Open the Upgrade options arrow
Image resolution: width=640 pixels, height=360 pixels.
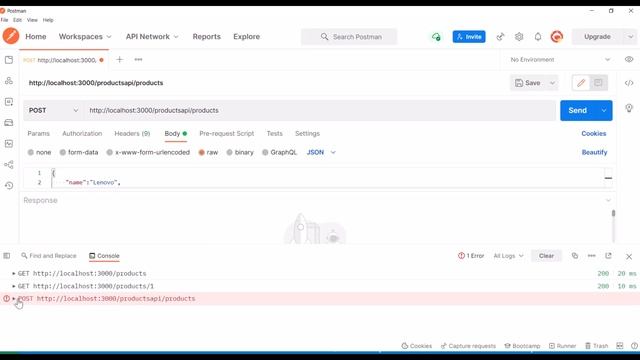[x=630, y=37]
